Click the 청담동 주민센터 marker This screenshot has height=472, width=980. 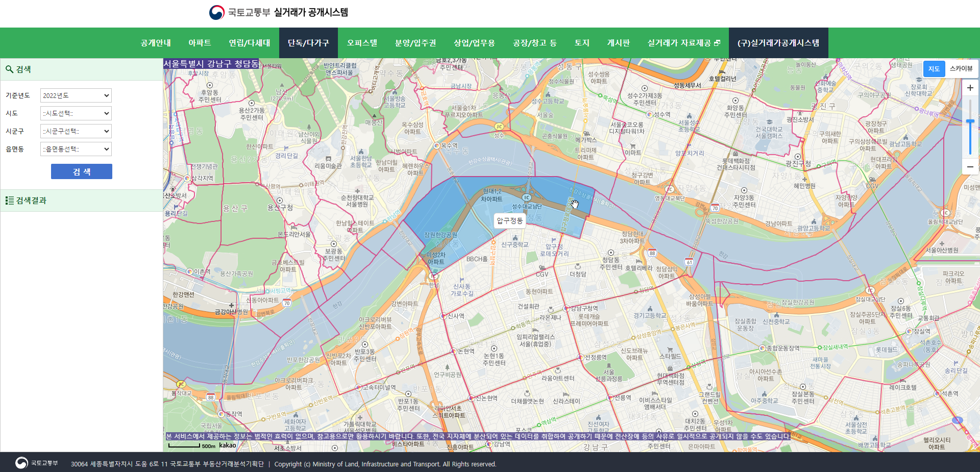pyautogui.click(x=611, y=253)
